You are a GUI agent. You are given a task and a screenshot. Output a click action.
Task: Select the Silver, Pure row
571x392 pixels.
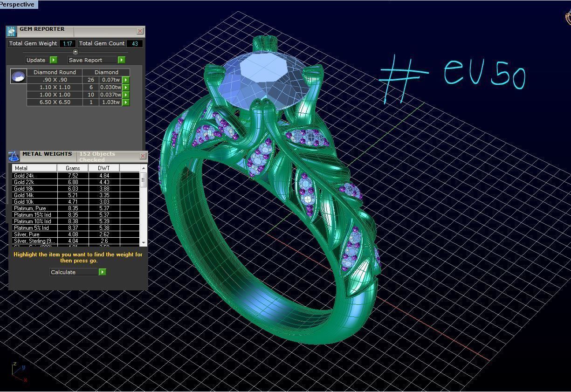click(x=76, y=234)
